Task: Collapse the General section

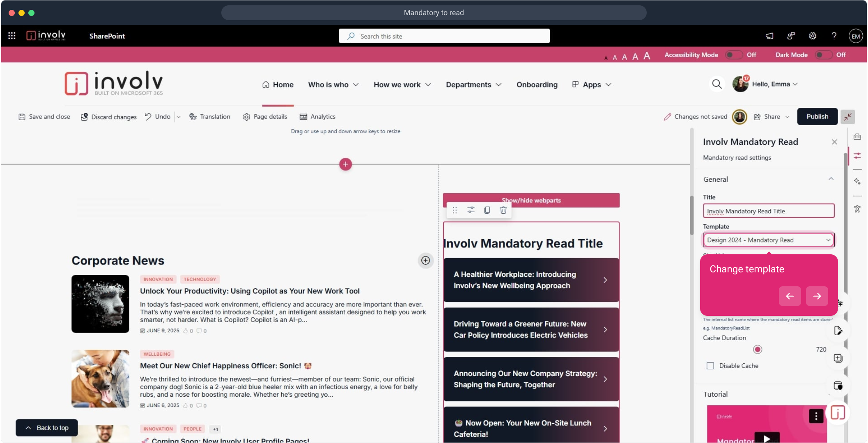Action: 831,179
